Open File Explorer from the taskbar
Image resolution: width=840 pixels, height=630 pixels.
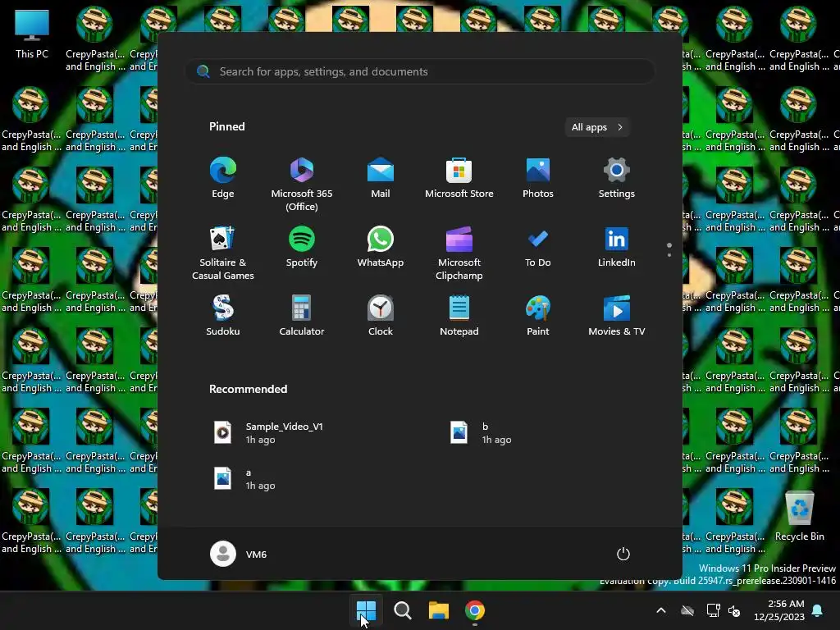[439, 610]
